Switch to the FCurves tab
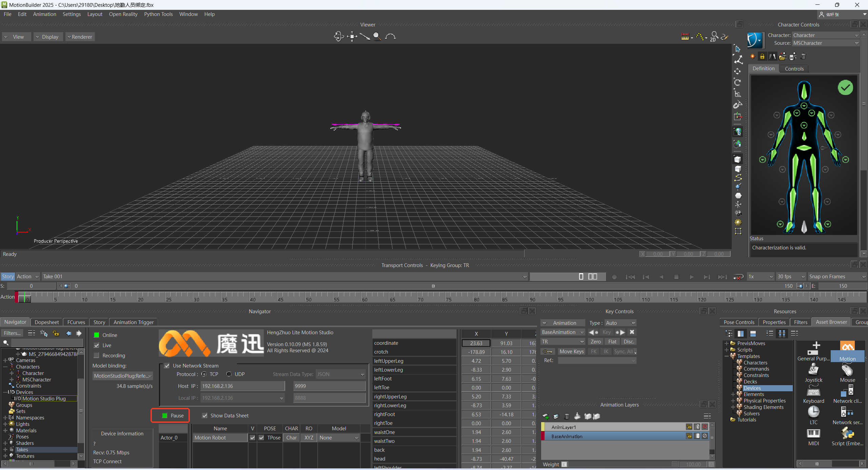This screenshot has height=470, width=868. click(76, 322)
